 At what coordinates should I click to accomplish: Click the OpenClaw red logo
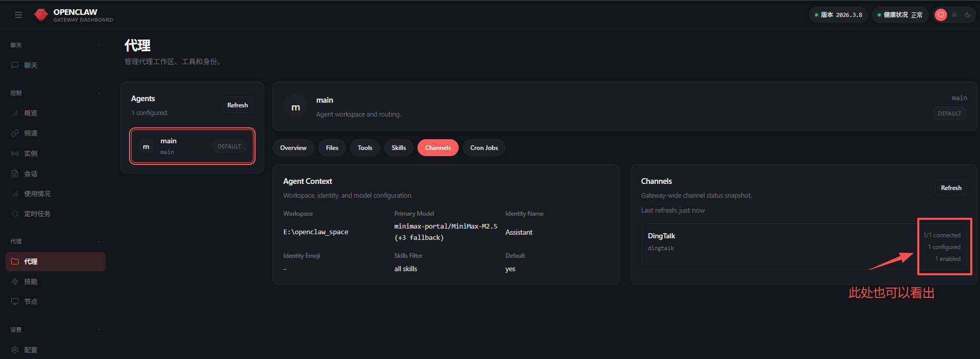point(41,15)
